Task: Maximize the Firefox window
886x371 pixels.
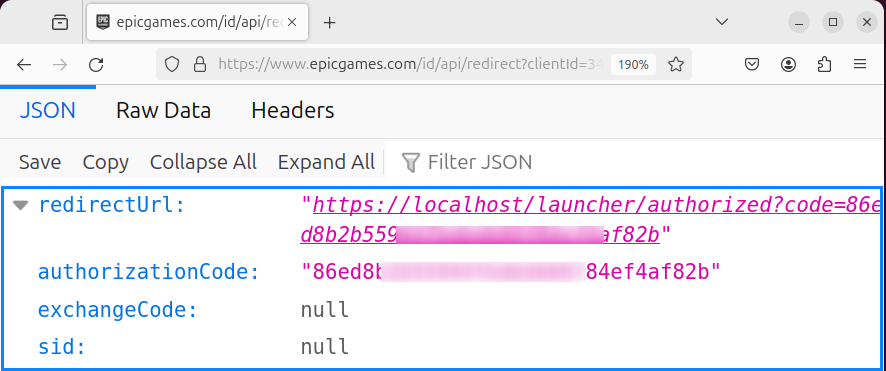Action: [x=833, y=23]
